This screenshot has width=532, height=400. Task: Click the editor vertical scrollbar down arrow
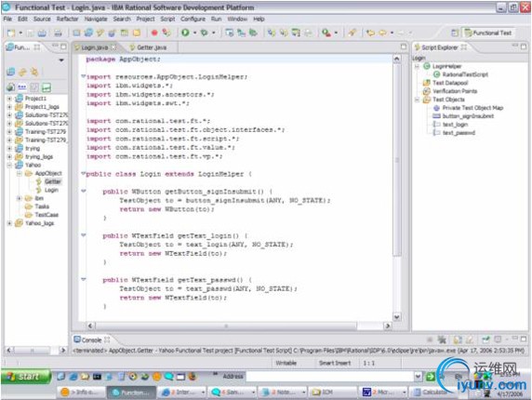[x=396, y=317]
